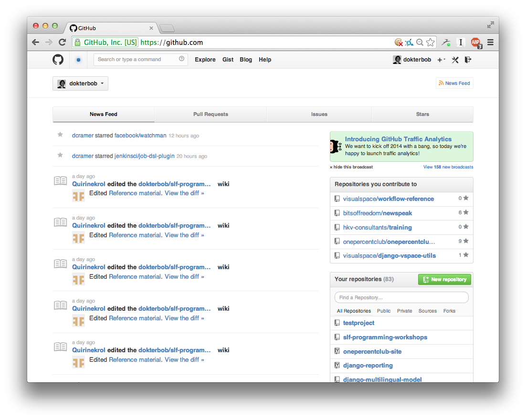Switch to the Pull Requests tab
Image resolution: width=526 pixels, height=420 pixels.
click(210, 115)
